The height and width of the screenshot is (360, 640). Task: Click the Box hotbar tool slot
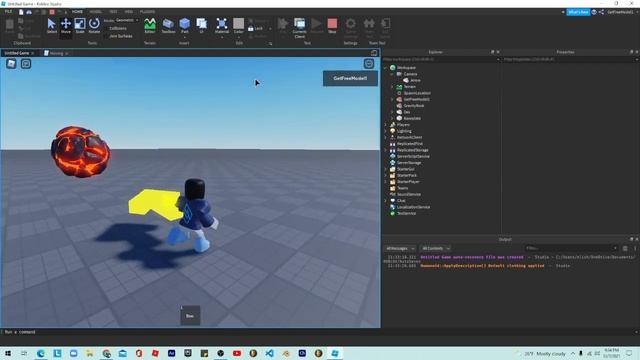pyautogui.click(x=190, y=316)
